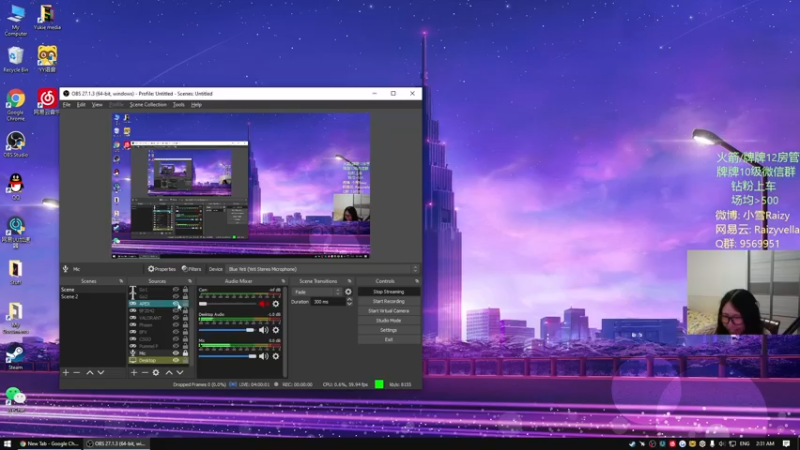Select the QQ penguin desktop icon

point(16,186)
